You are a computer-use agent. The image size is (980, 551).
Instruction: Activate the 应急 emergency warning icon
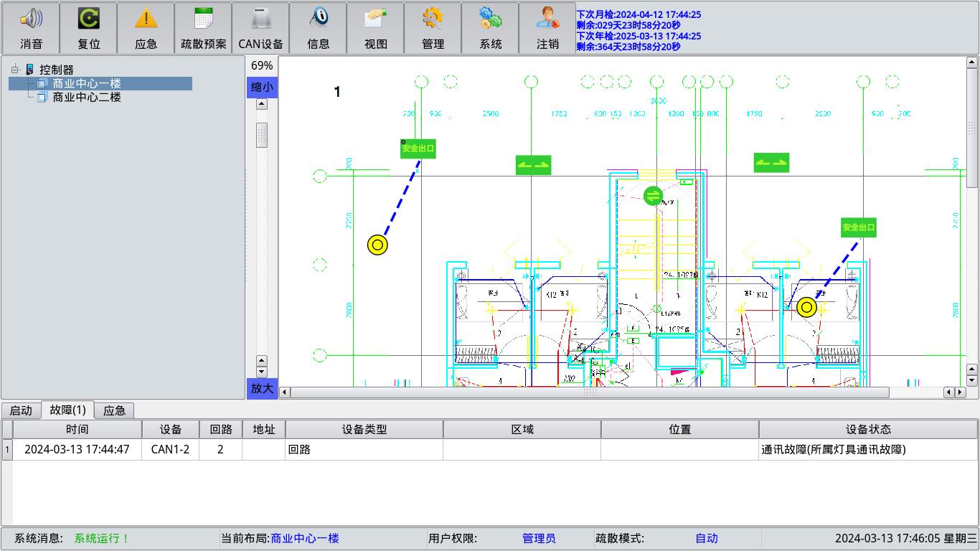click(x=146, y=19)
